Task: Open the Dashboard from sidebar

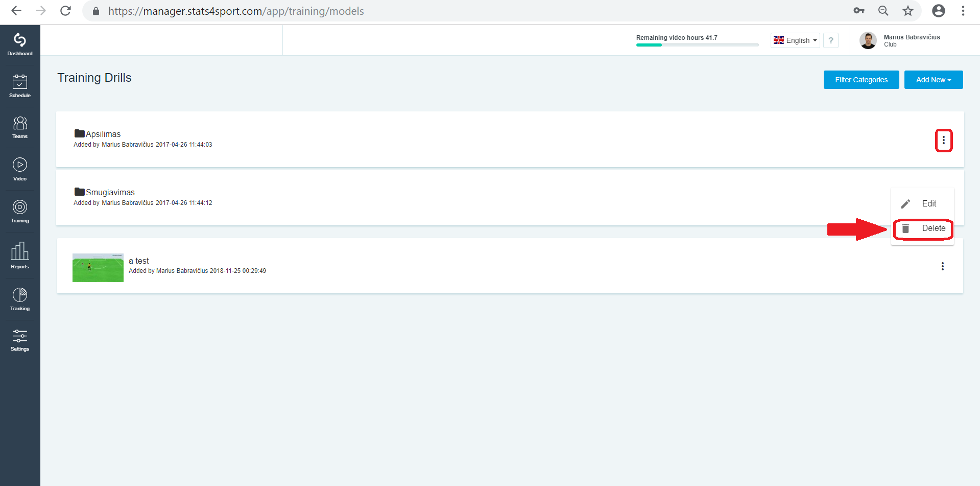Action: point(20,45)
